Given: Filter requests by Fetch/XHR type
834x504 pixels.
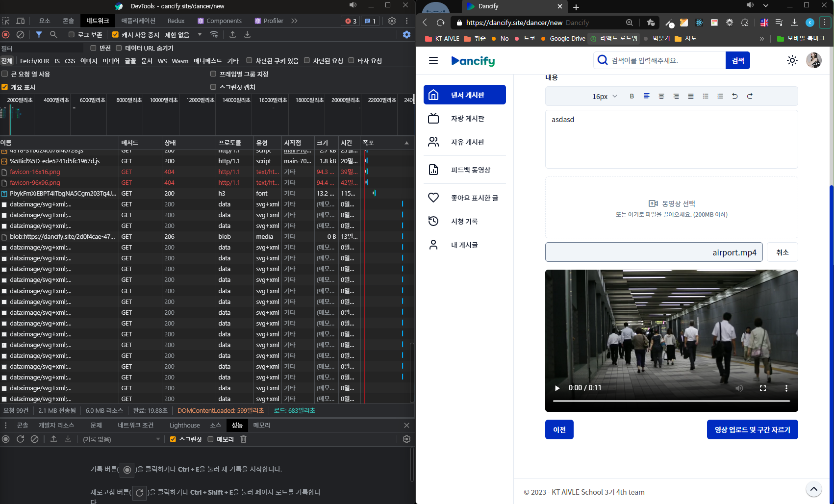Looking at the screenshot, I should [34, 61].
